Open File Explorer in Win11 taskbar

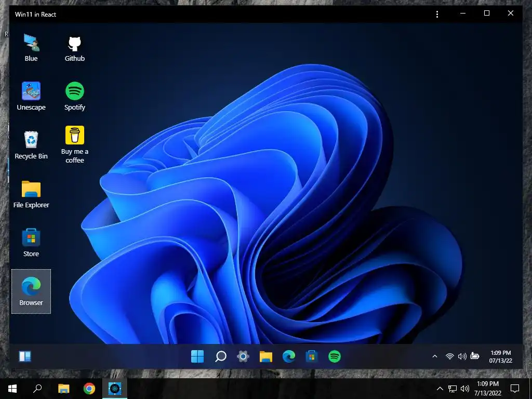click(266, 356)
